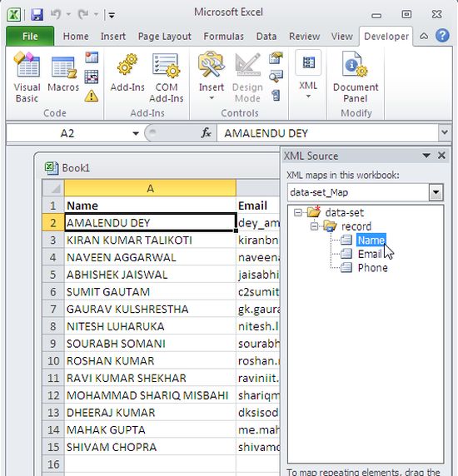Click the formula bar showing AMALENDU DEY
Image resolution: width=458 pixels, height=476 pixels.
327,133
